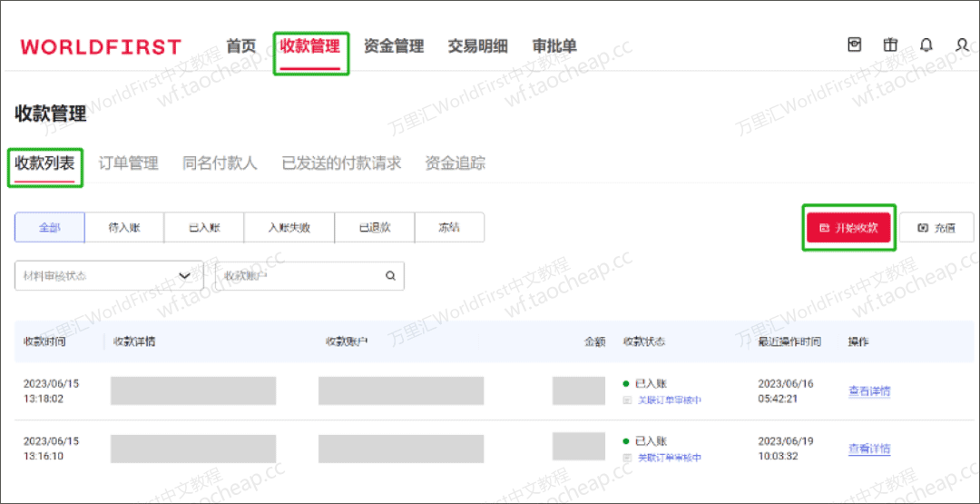Expand the 材料审核状态 dropdown
Viewport: 980px width, 504px height.
click(109, 276)
